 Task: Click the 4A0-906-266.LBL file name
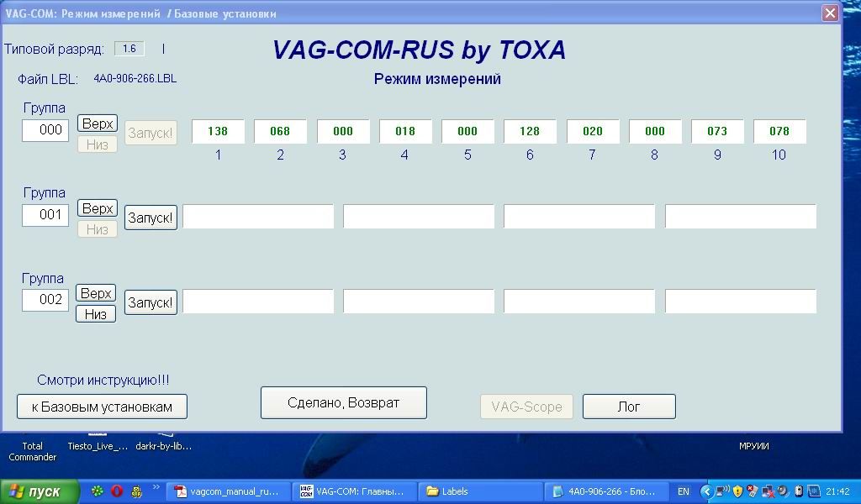tap(135, 78)
